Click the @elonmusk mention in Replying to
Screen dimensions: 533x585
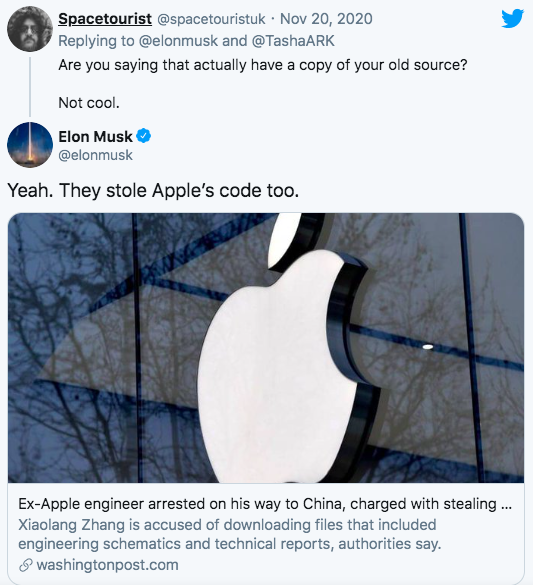pos(178,41)
